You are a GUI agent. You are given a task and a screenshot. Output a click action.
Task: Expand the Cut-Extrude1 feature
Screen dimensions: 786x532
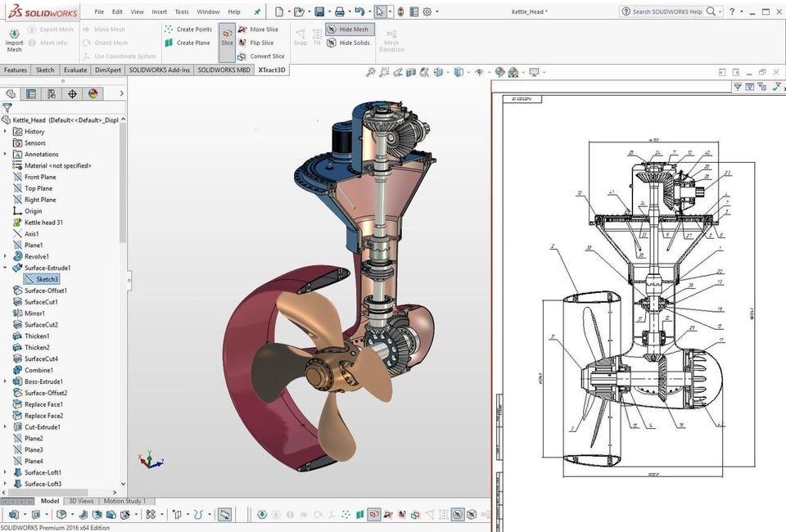(x=5, y=426)
